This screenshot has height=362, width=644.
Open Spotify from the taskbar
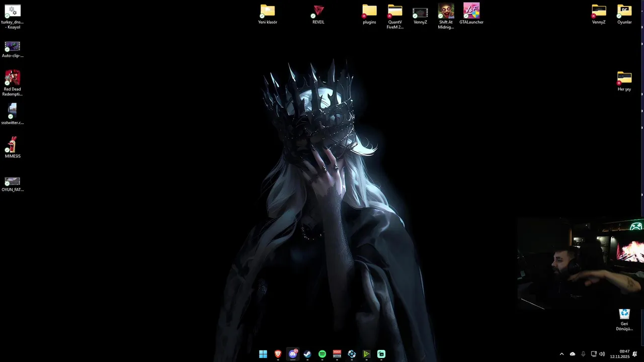[x=322, y=354]
